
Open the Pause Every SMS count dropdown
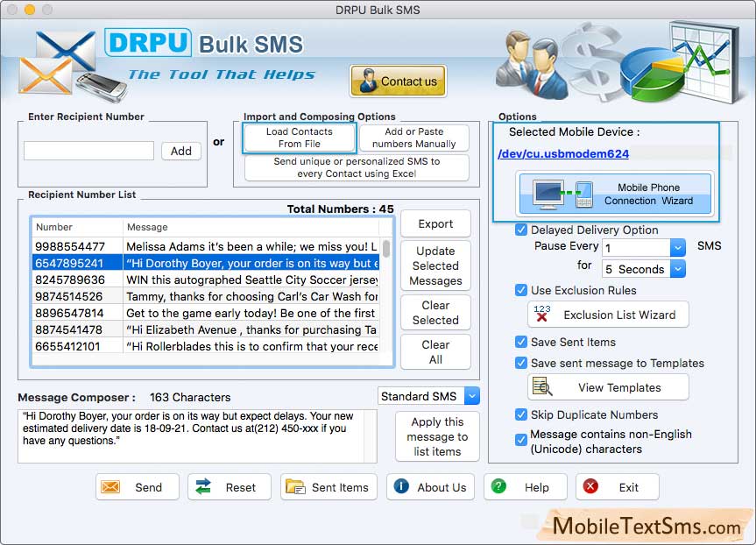[677, 248]
